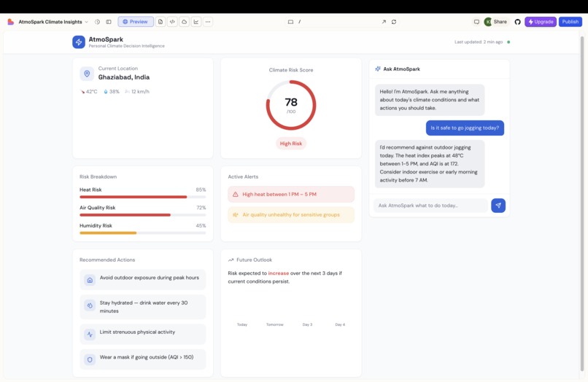Open the more options ellipsis menu
Viewport: 588px width, 382px height.
pyautogui.click(x=208, y=22)
